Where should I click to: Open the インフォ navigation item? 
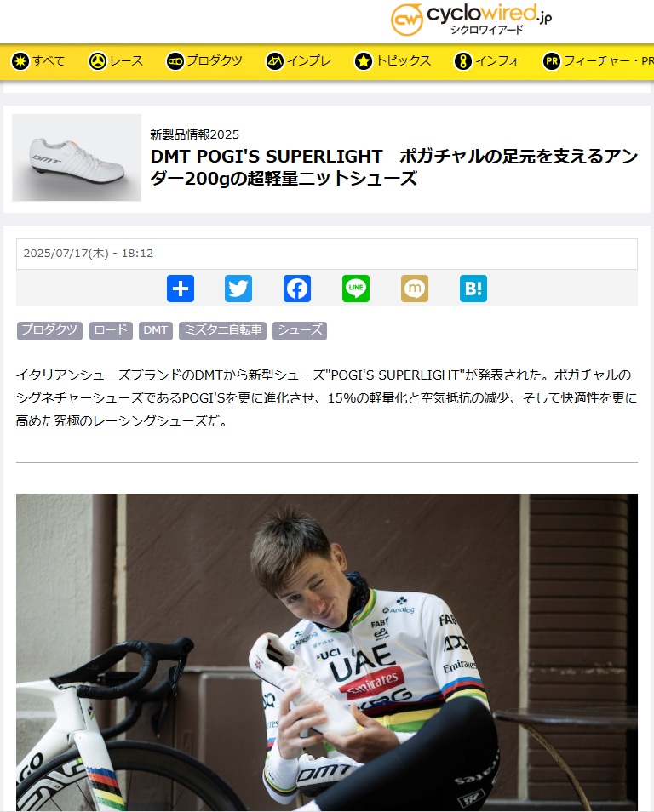pos(486,61)
